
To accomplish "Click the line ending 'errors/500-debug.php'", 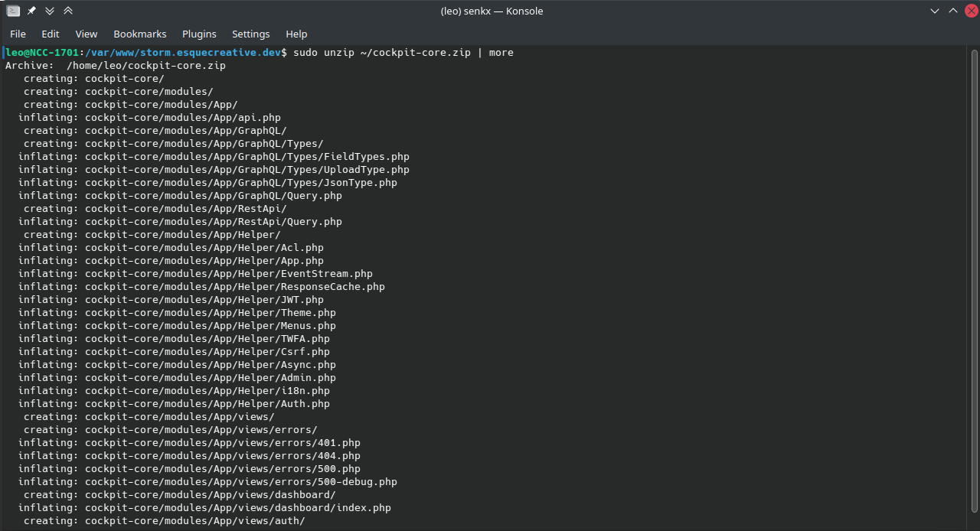I will point(207,482).
